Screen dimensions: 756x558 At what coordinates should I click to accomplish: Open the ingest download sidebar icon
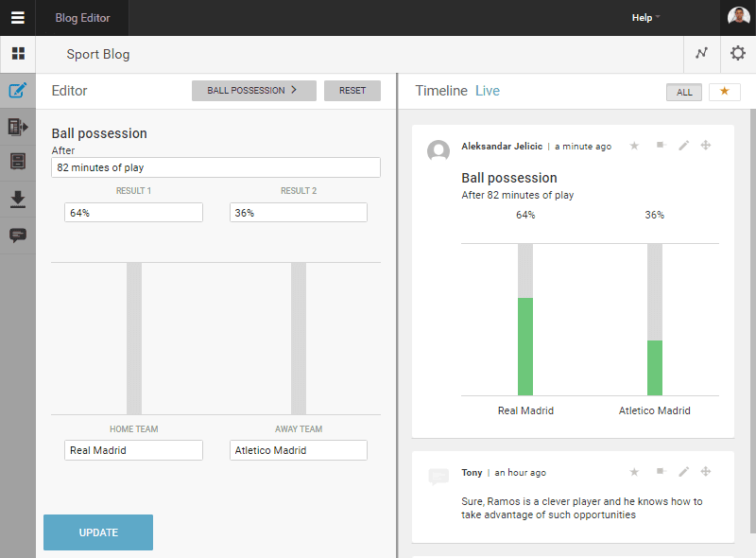[x=18, y=199]
